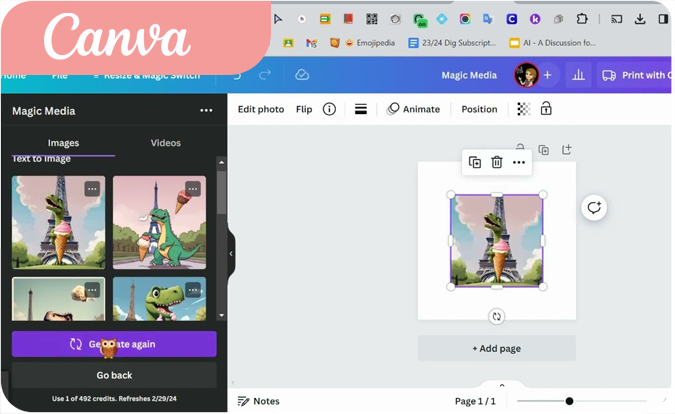Duplicate the selected image using copy icon
675x414 pixels.
pos(475,162)
